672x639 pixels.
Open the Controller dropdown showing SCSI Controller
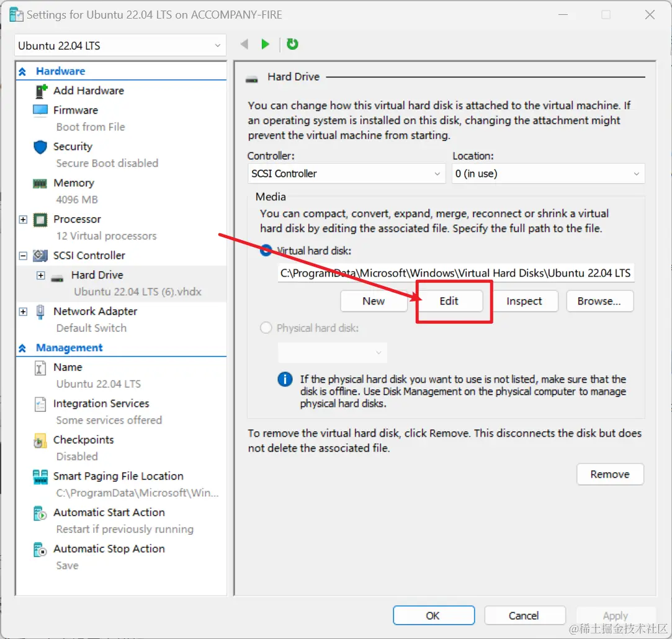point(346,174)
